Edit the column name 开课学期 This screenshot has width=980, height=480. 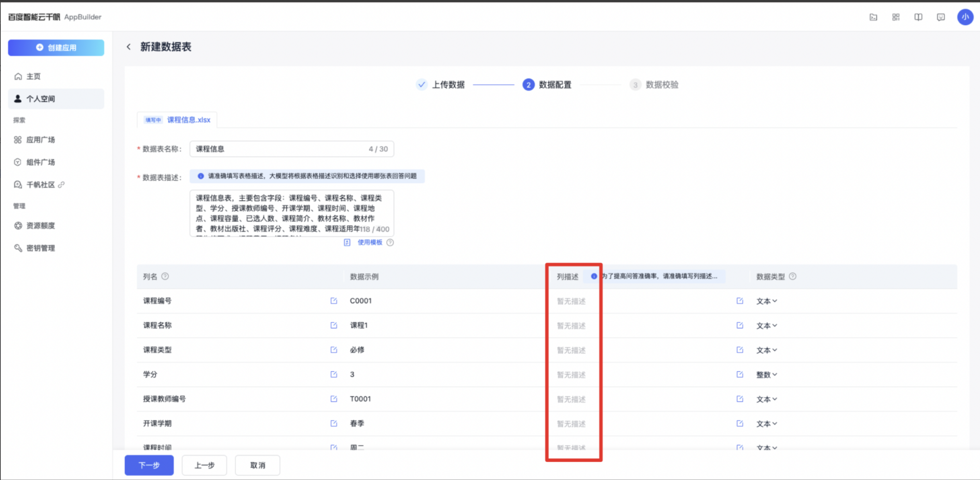point(334,423)
